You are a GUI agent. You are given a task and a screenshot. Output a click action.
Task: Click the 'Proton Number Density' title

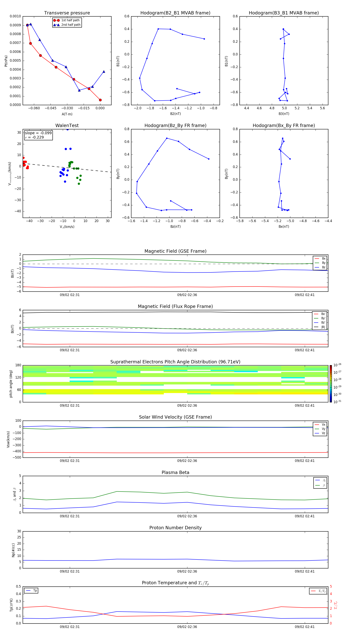[x=175, y=528]
